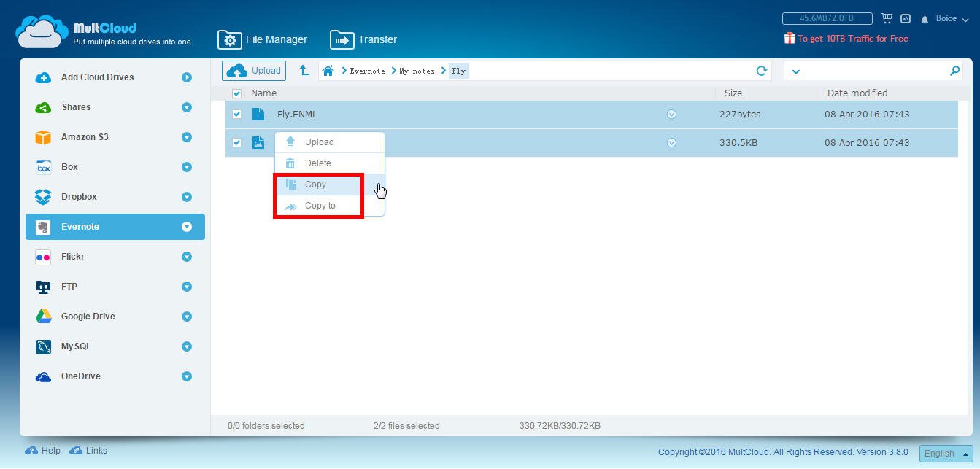Click the home icon in breadcrumb

coord(328,71)
